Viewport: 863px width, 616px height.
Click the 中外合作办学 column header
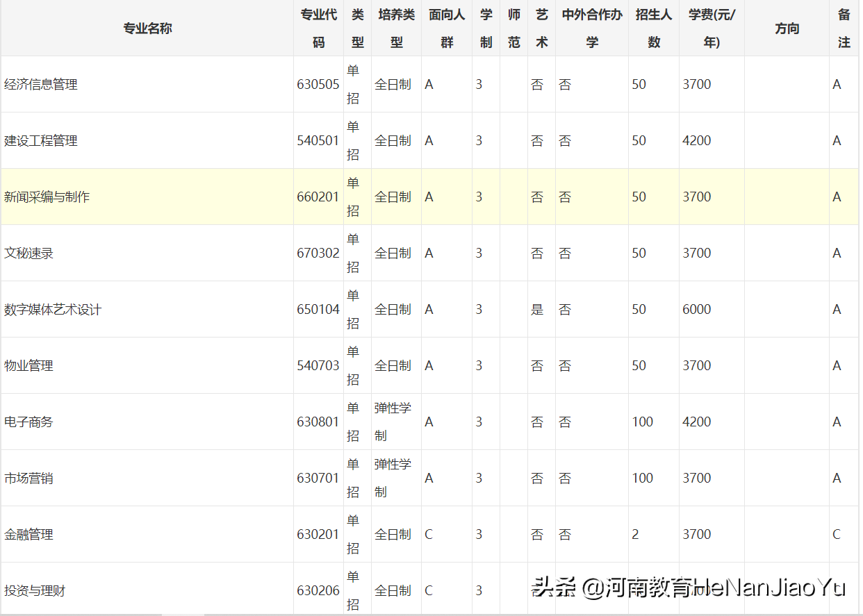(591, 28)
